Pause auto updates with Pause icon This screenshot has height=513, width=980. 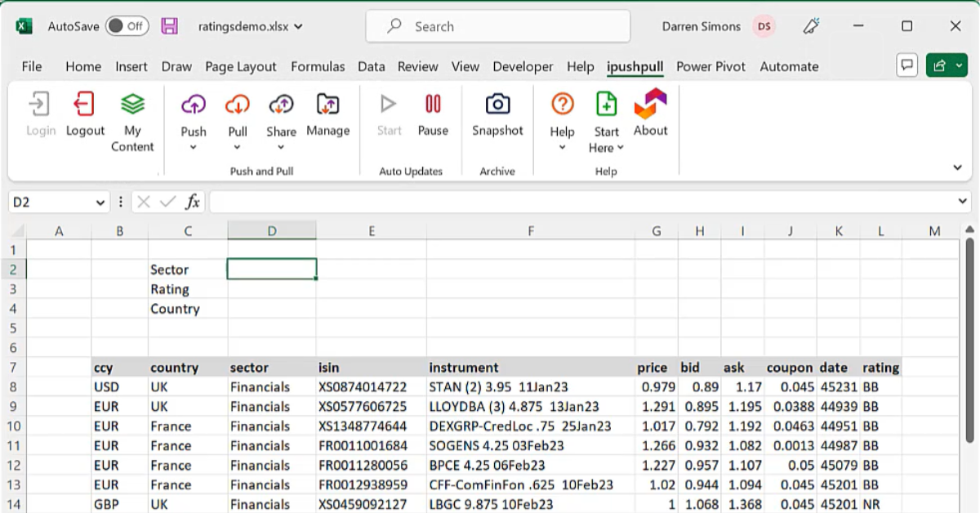[x=433, y=104]
